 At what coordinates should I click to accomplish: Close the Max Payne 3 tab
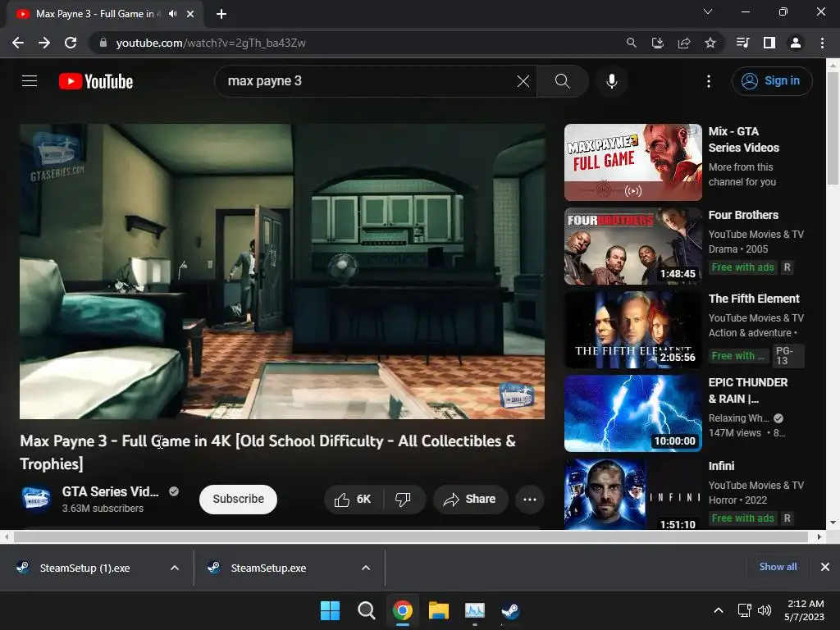click(190, 14)
